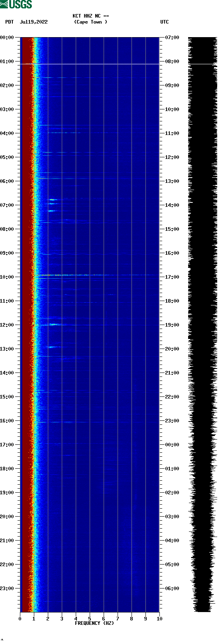Click the 2 Hz energy burst before 07:00 PDT

(53, 200)
